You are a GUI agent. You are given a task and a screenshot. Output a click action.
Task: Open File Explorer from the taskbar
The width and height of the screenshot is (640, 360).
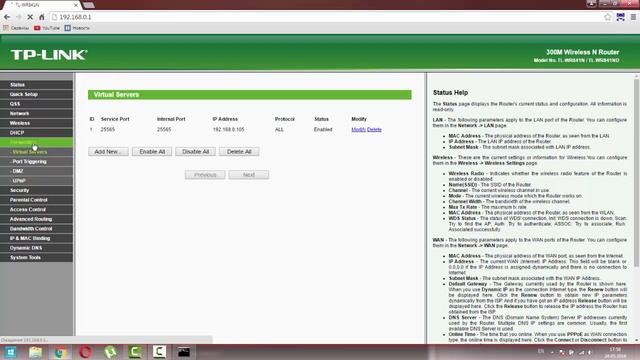(36, 352)
